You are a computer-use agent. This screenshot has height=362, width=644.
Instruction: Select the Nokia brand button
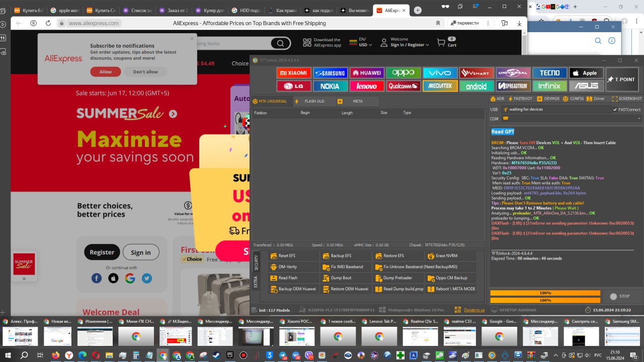click(x=330, y=86)
